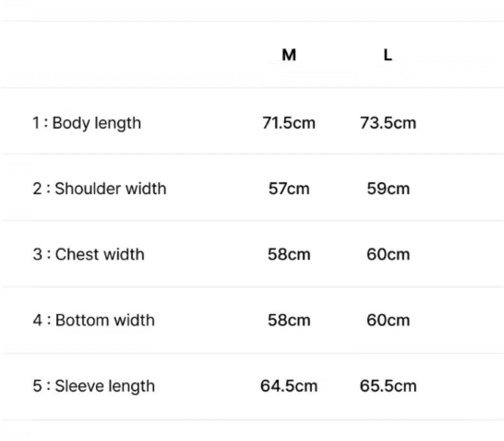Click row number 1 before Body length

[x=36, y=123]
